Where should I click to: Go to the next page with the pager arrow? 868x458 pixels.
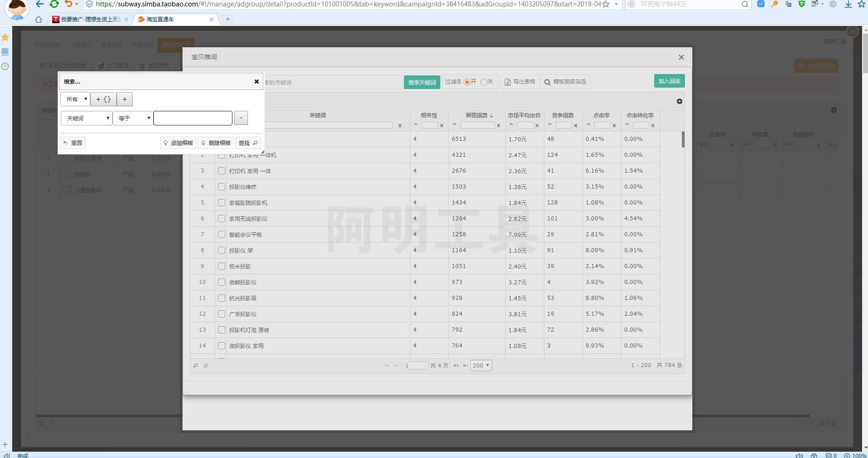coord(456,365)
